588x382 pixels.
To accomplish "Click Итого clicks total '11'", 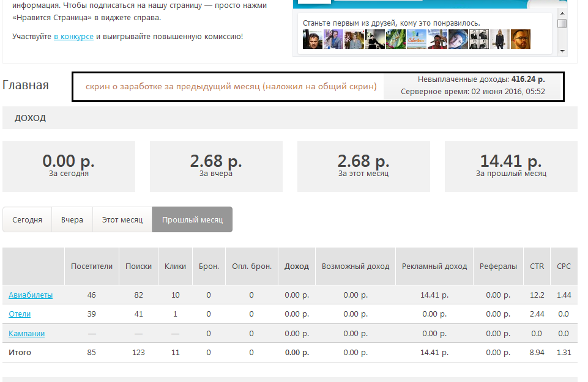I will [175, 353].
